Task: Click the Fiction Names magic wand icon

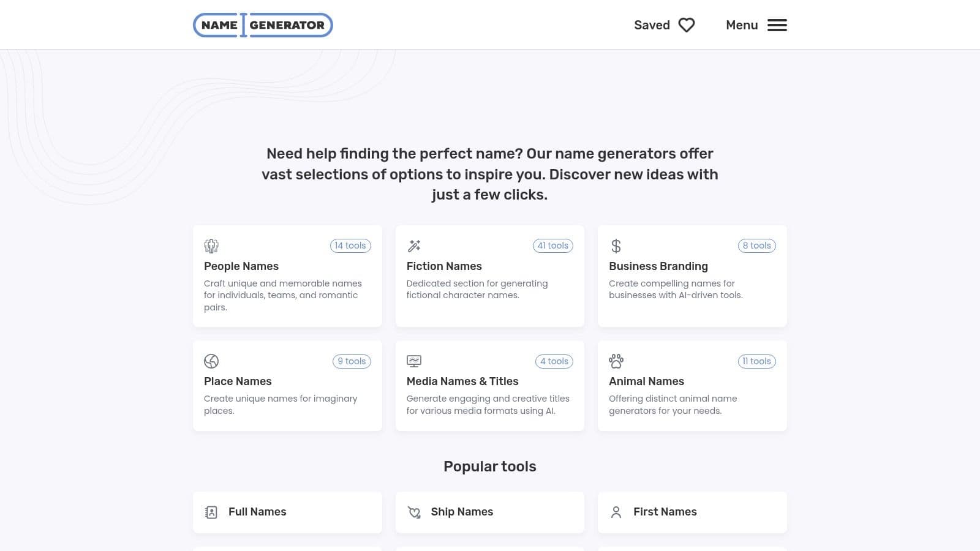Action: tap(414, 246)
